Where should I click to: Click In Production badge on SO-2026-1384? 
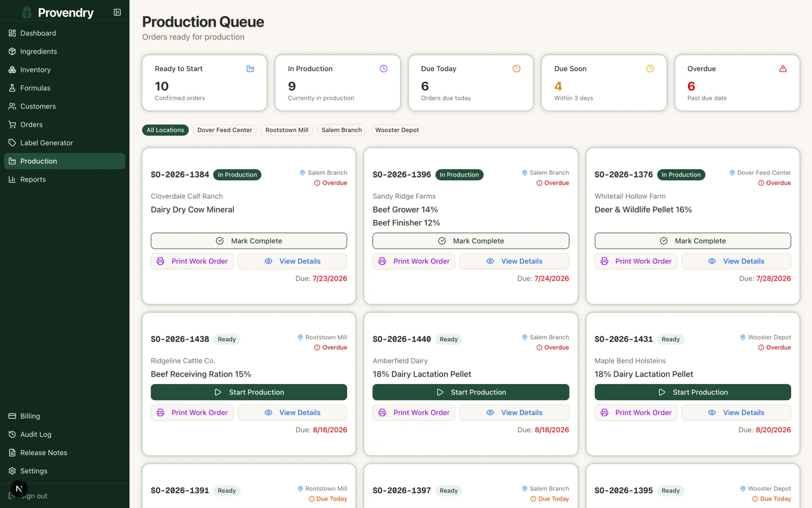click(237, 175)
